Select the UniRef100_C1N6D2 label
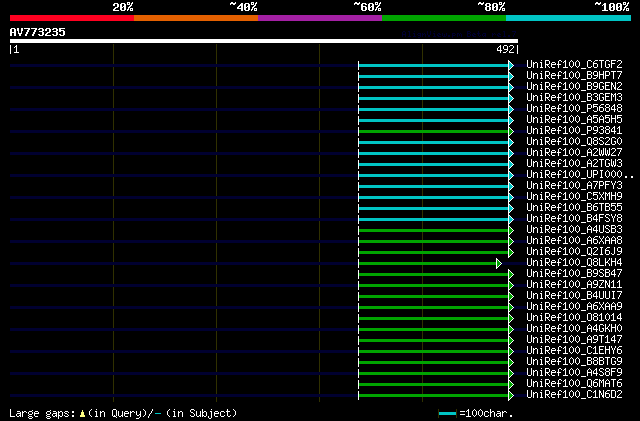 click(574, 395)
